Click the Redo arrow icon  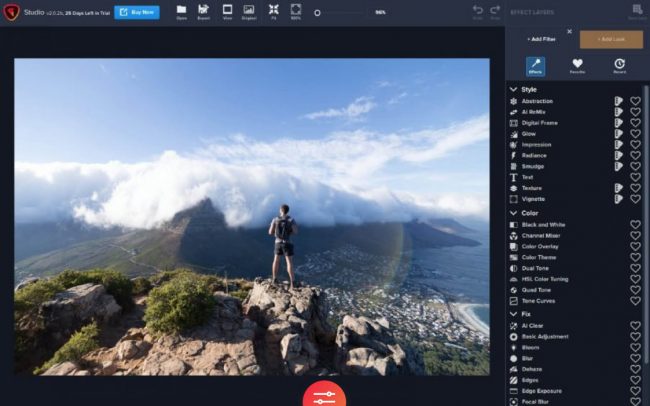[495, 10]
